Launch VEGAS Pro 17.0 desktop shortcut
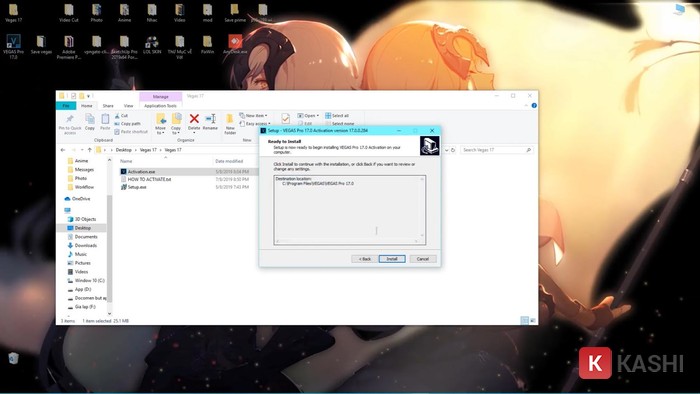The image size is (700, 394). tap(13, 47)
